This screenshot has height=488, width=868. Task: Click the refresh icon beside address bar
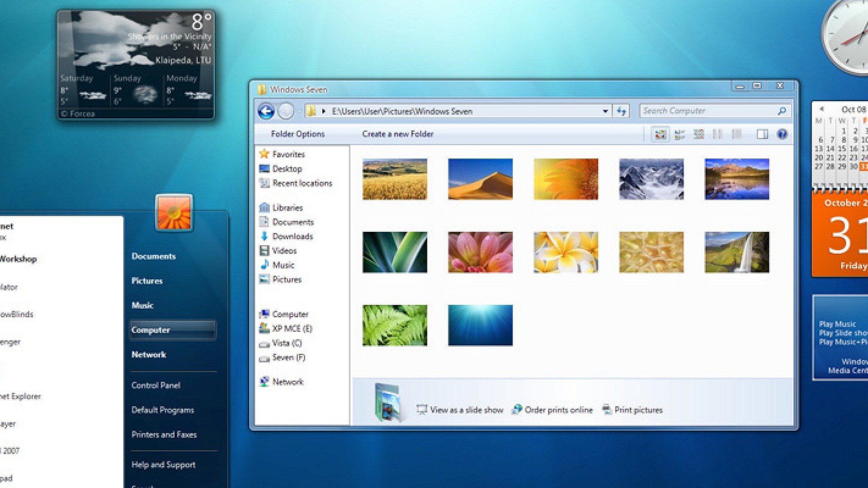point(622,111)
